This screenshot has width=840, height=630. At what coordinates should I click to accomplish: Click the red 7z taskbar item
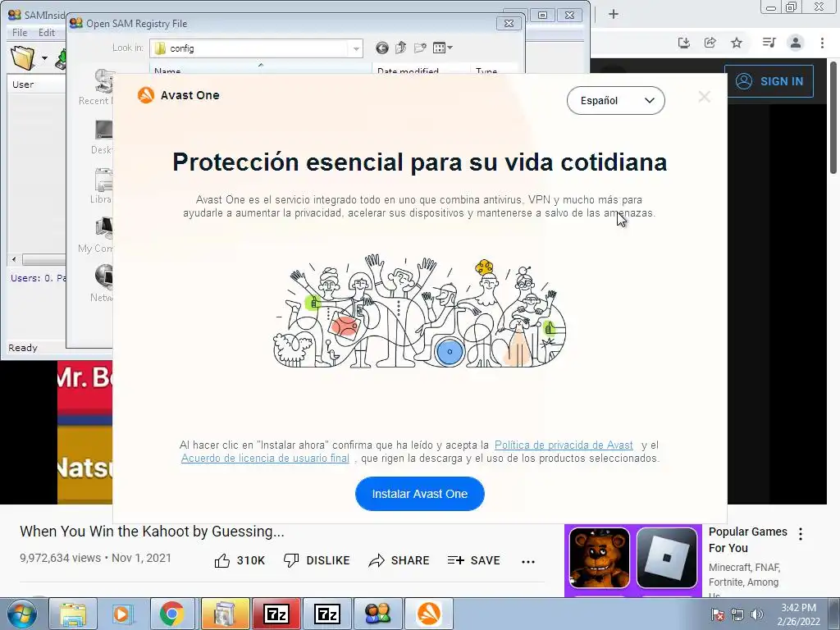coord(276,614)
